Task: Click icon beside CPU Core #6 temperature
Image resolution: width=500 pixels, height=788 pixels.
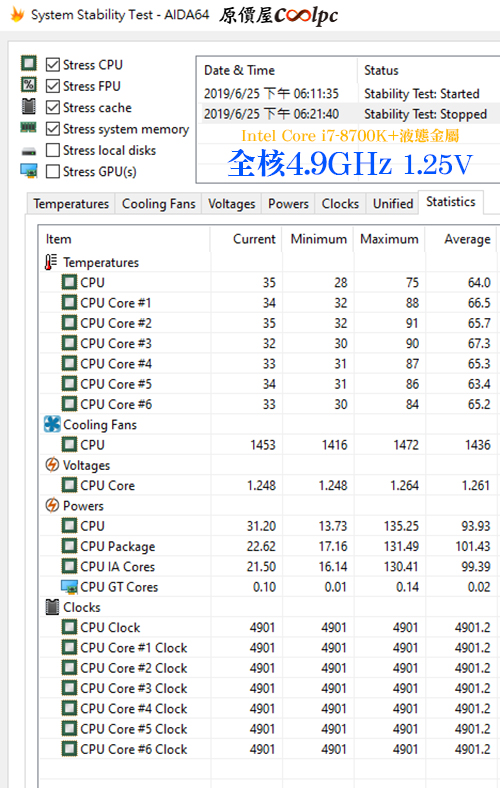Action: [x=69, y=404]
